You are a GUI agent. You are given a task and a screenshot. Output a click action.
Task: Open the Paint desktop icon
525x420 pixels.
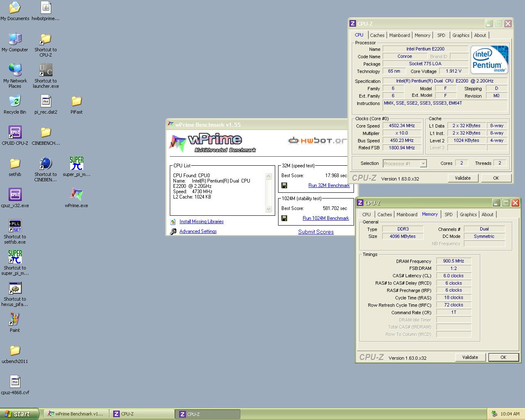pos(15,323)
